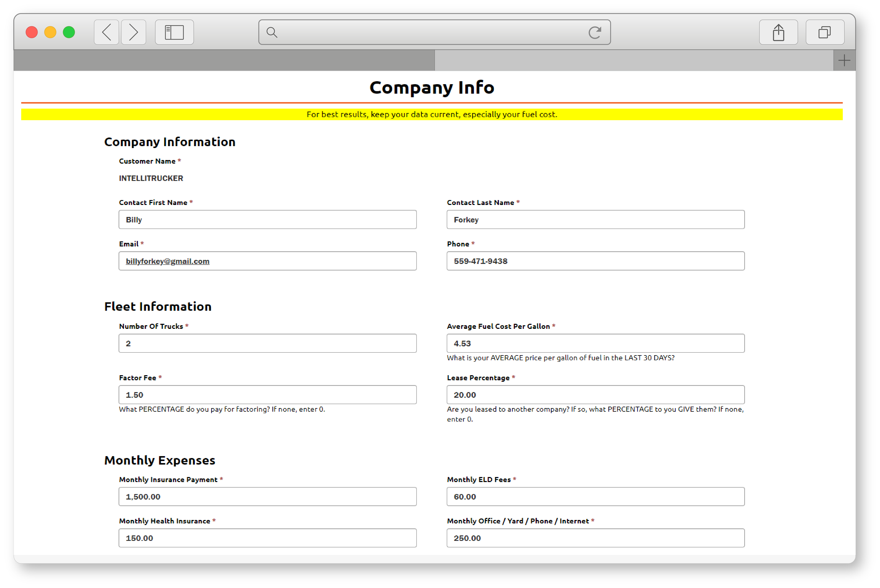Click into the browser address bar
This screenshot has height=588, width=880.
(434, 32)
